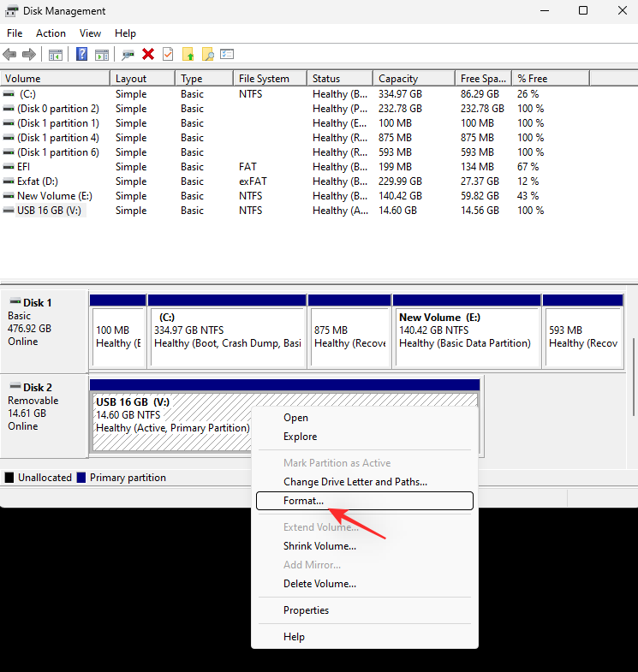Viewport: 638px width, 672px height.
Task: Select Format... in the context menu
Action: (365, 501)
